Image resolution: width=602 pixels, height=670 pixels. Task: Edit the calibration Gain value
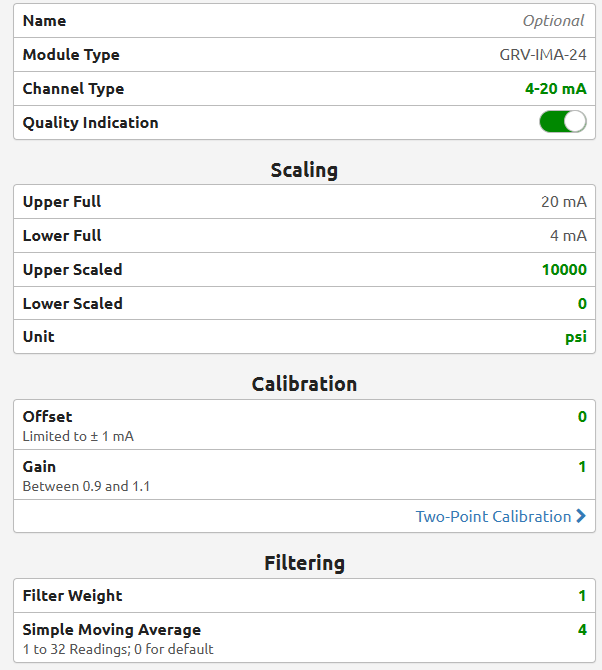point(582,467)
